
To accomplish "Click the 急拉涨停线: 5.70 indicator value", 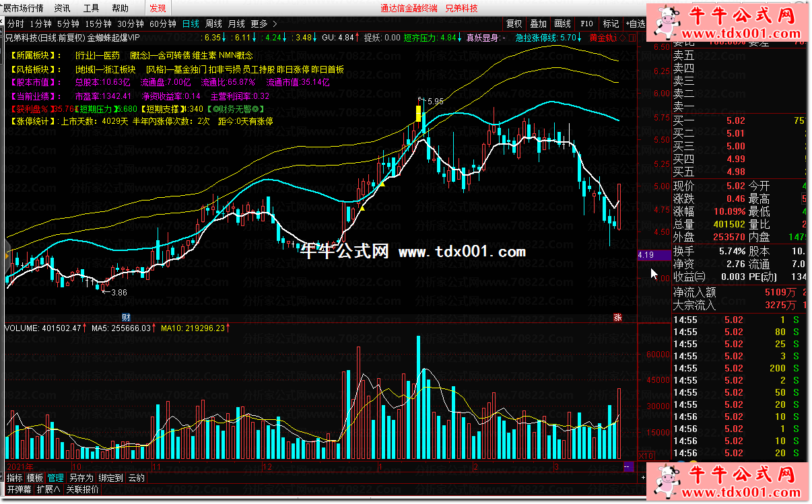I will click(x=549, y=38).
